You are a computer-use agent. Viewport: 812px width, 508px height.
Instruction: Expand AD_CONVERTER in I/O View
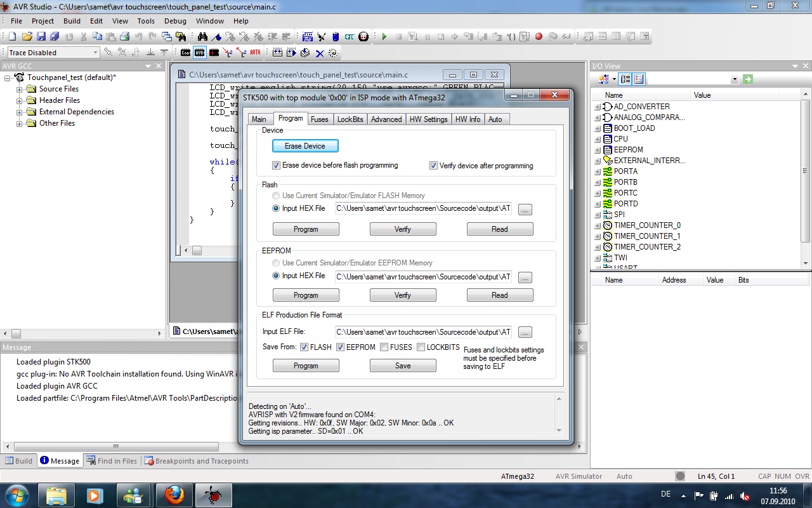point(598,107)
